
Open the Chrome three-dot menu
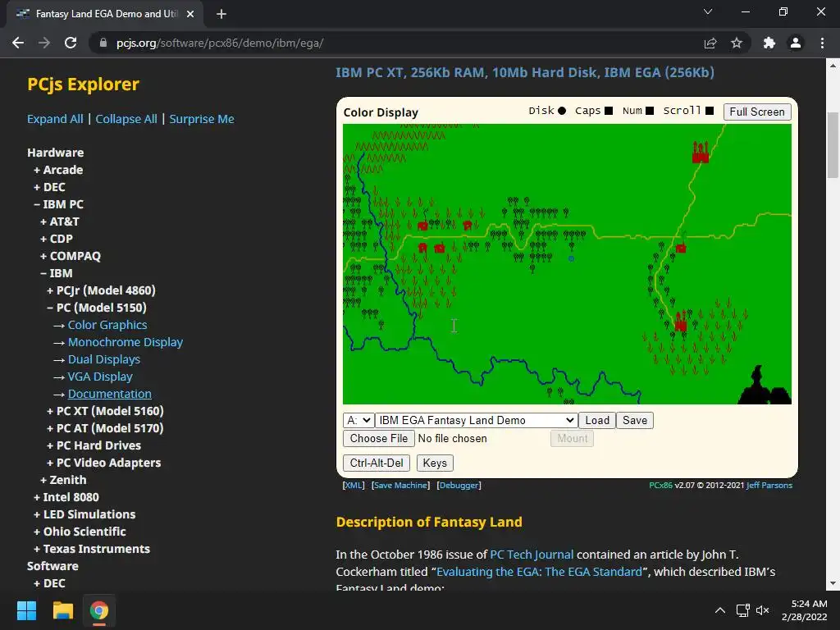click(822, 43)
